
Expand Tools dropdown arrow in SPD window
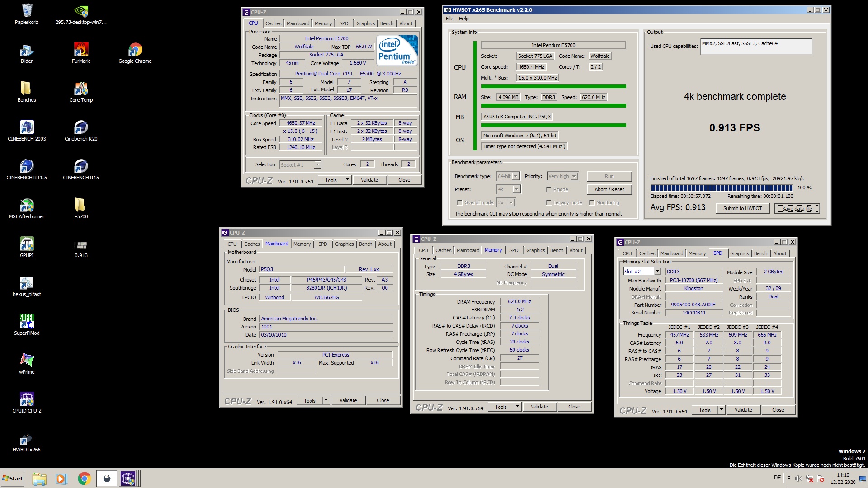[x=721, y=410]
